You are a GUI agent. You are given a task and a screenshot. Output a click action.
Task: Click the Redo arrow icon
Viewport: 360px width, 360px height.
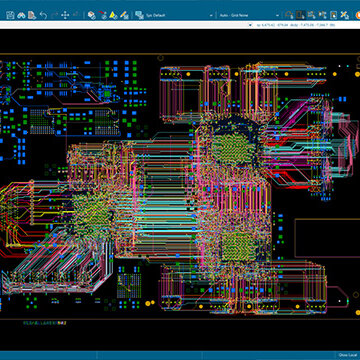54,15
